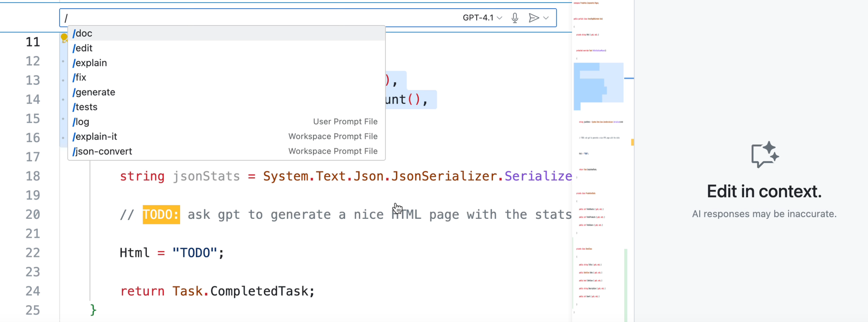Click line number 22 in the gutter
868x322 pixels.
click(x=33, y=253)
